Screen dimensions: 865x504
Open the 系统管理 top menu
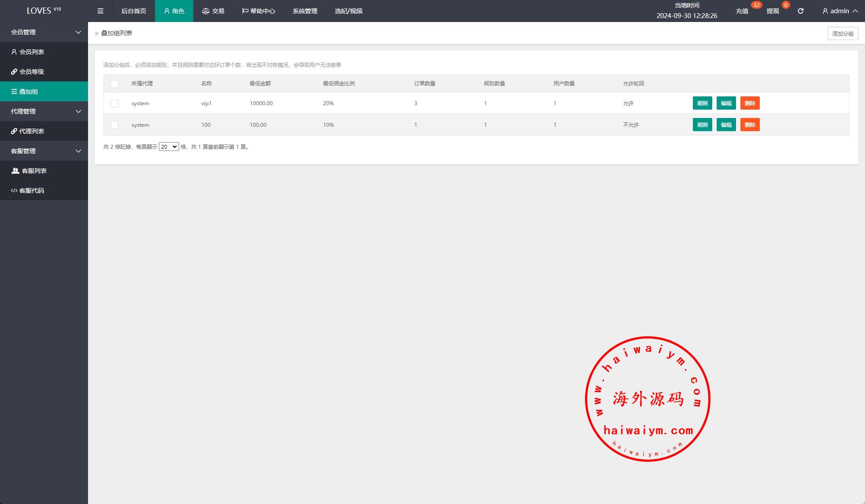[305, 11]
